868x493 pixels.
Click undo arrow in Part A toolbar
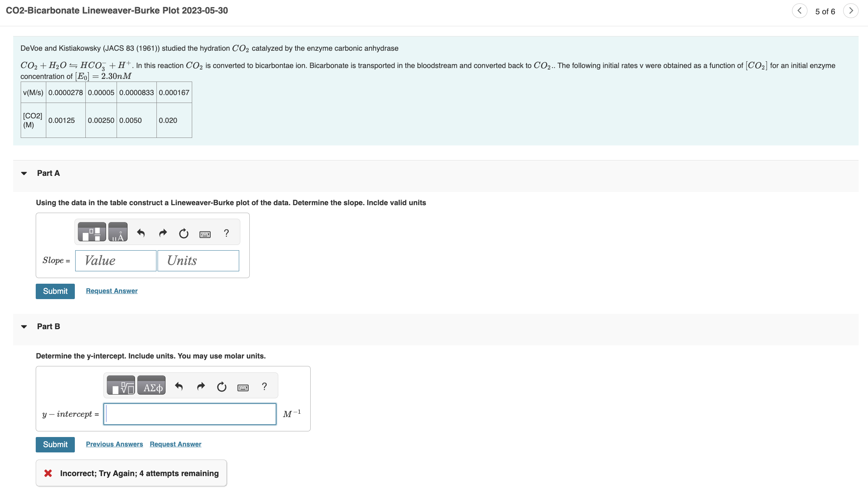coord(141,233)
